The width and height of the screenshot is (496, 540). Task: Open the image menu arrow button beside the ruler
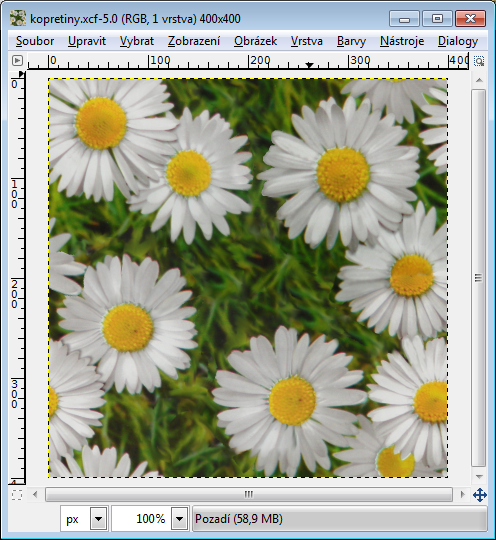click(17, 61)
